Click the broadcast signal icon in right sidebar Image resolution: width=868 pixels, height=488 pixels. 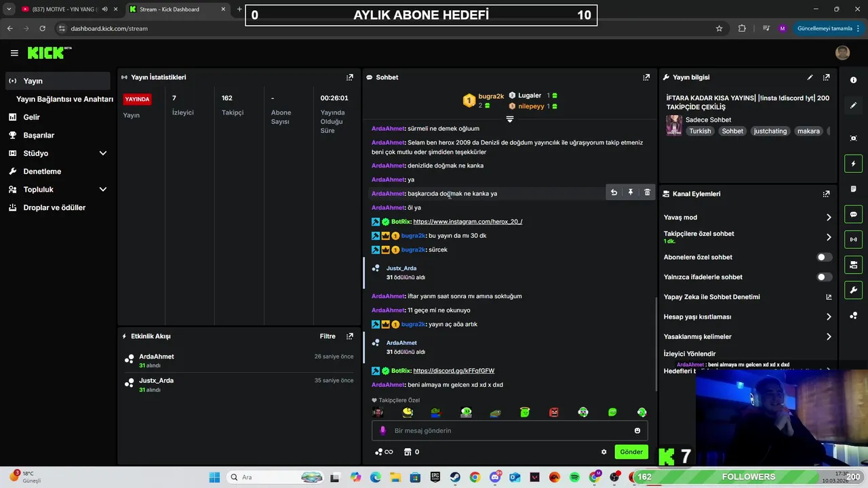click(853, 239)
